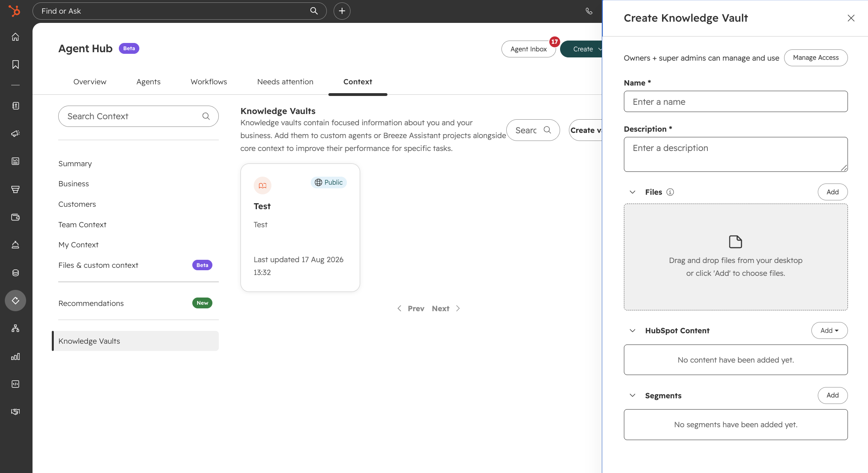Open the HubSpot Content Add dropdown
This screenshot has width=868, height=473.
(829, 330)
